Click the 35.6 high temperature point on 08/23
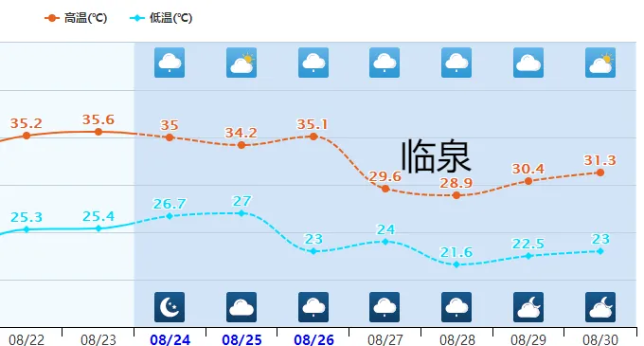Viewport: 644px width, 346px height. 98,132
